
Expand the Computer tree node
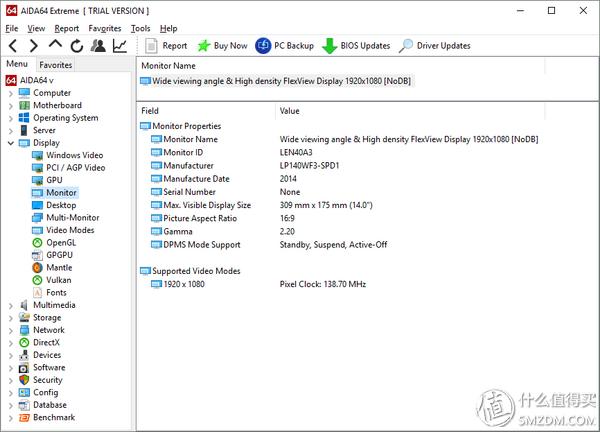pyautogui.click(x=11, y=93)
